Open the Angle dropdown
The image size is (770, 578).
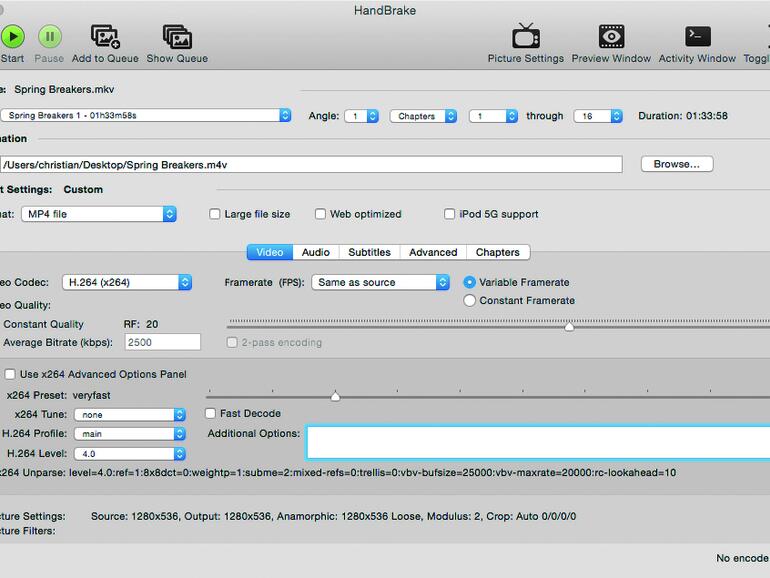click(x=361, y=116)
